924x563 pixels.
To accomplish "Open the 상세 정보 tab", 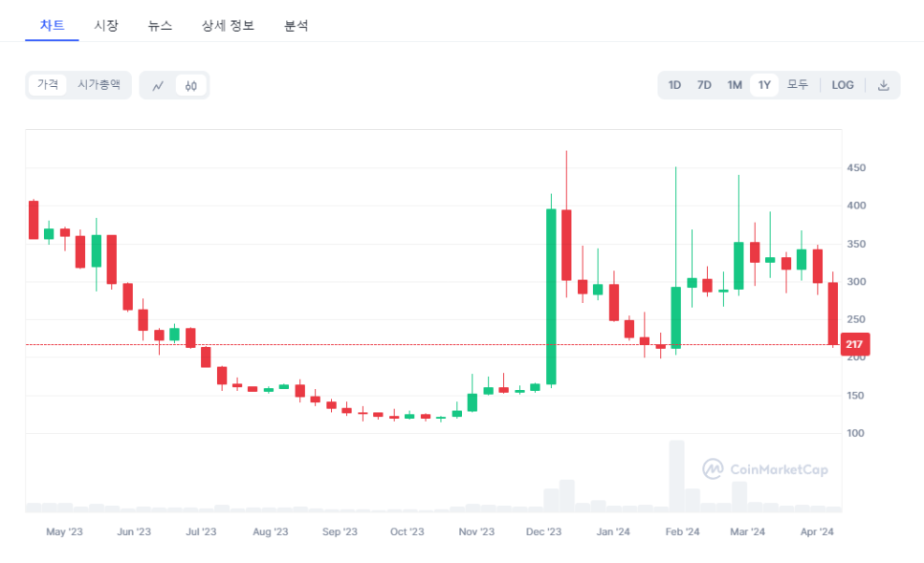I will (228, 25).
